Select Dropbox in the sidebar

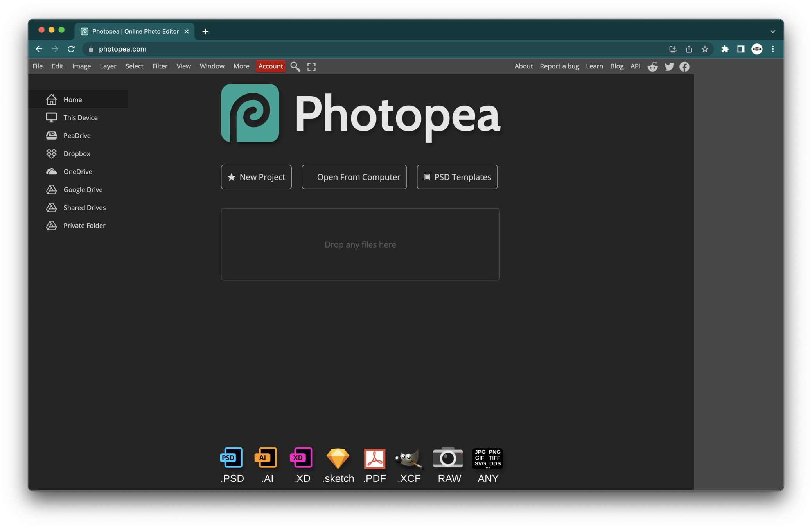[77, 154]
